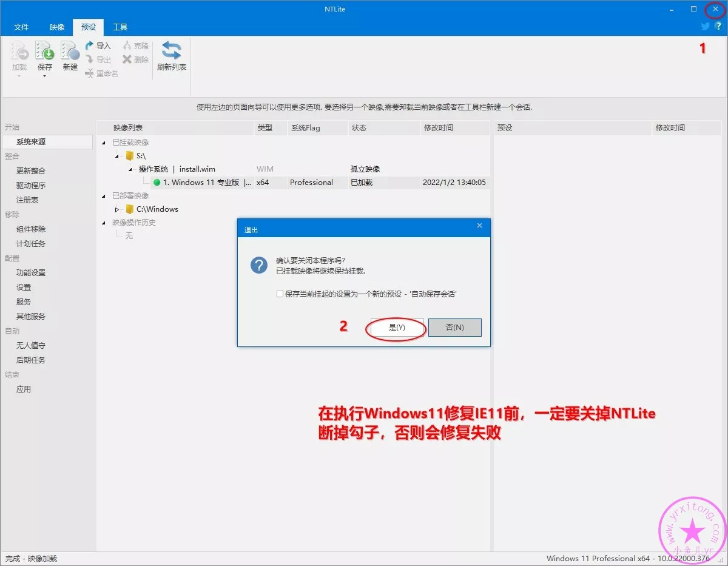Close the 退出 dialog box
The width and height of the screenshot is (728, 566).
[479, 226]
